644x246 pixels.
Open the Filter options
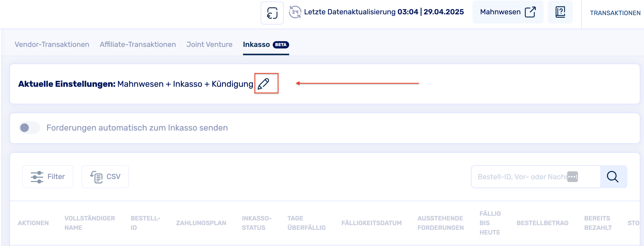pos(48,177)
